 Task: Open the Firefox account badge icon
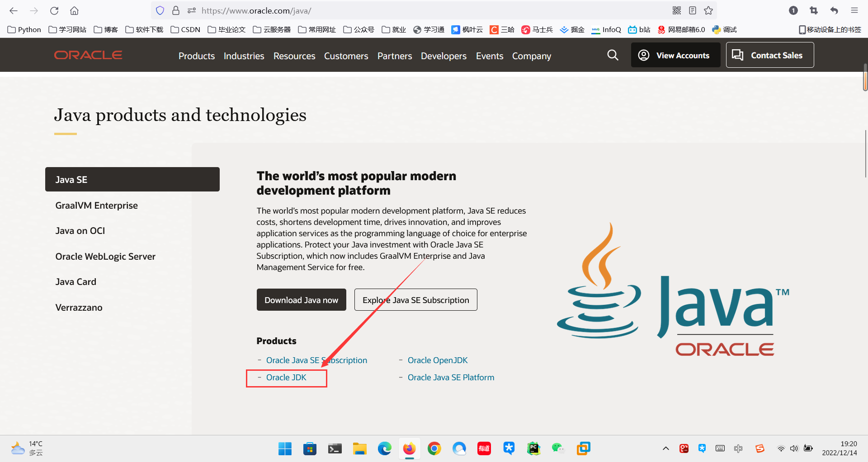[x=793, y=10]
